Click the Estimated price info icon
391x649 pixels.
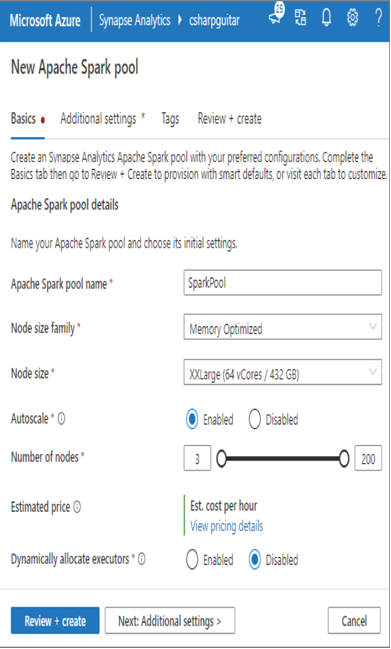coord(77,507)
